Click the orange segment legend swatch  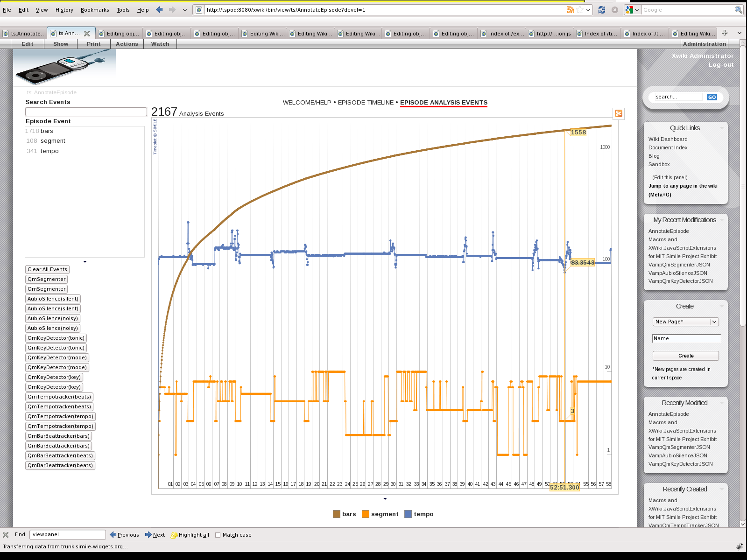[365, 514]
